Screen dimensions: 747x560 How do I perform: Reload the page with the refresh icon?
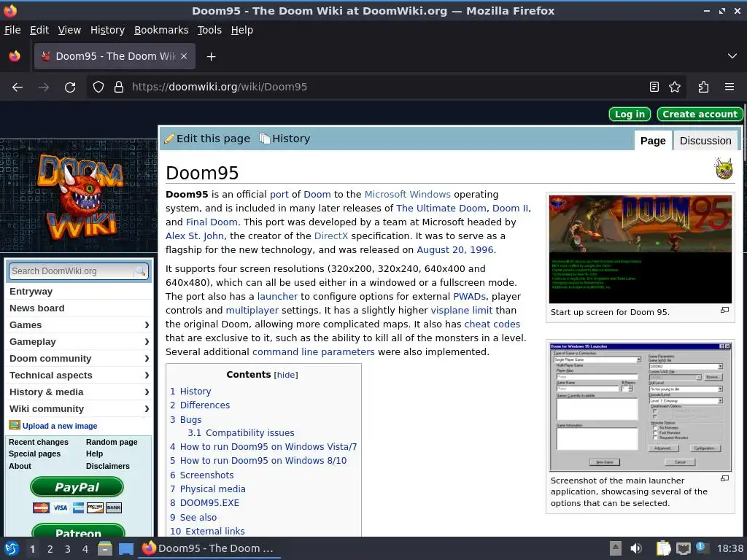click(x=70, y=87)
